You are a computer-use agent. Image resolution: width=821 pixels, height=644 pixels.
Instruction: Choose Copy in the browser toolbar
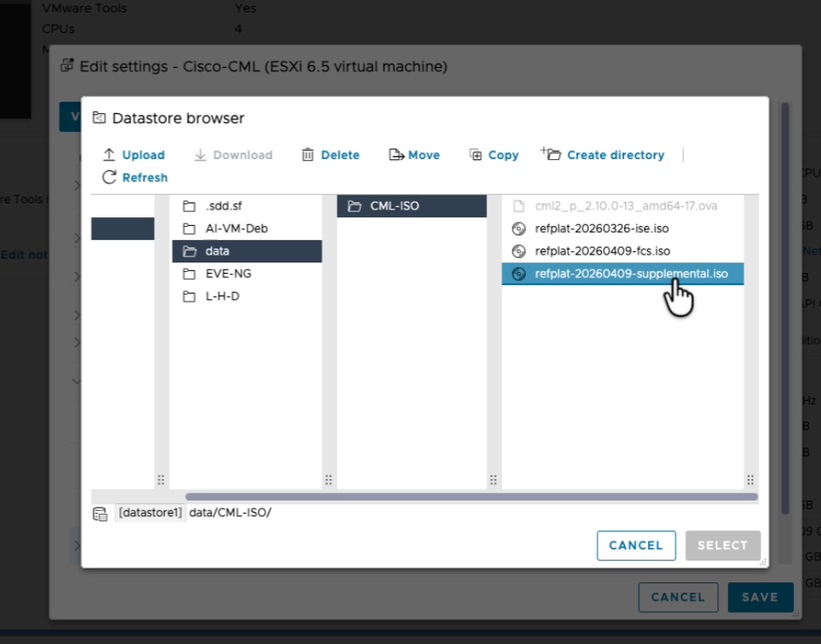pyautogui.click(x=494, y=155)
